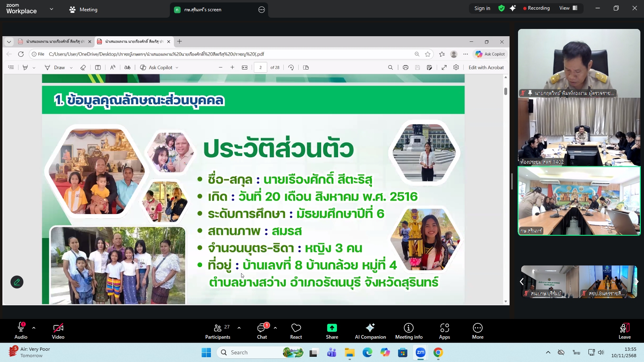Stop the meeting Recording indicator
The height and width of the screenshot is (362, 644).
pos(537,8)
